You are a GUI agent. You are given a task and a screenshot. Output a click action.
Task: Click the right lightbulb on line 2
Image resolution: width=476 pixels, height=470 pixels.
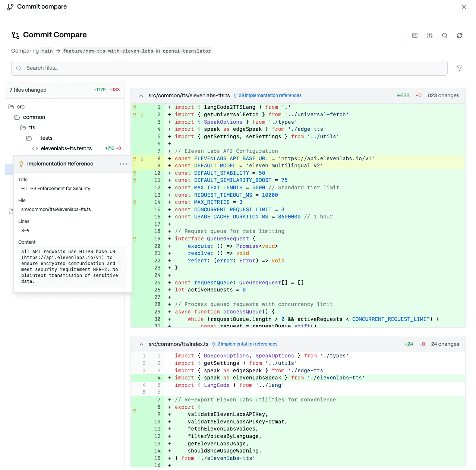coord(142,115)
